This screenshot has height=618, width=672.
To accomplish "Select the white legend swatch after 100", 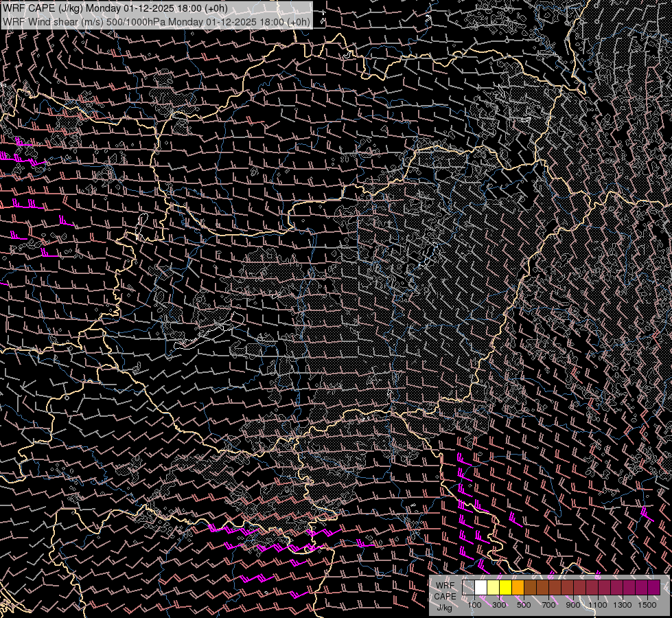I will coord(481,587).
